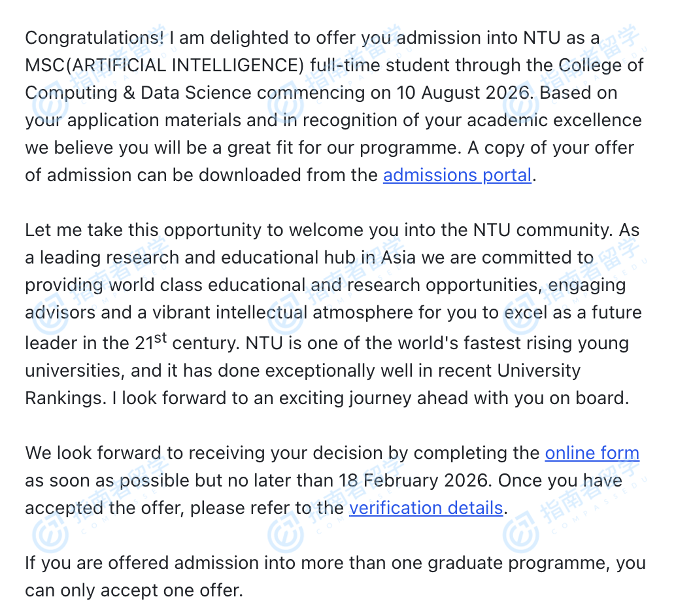Open the admissions portal link
The image size is (676, 616).
457,175
